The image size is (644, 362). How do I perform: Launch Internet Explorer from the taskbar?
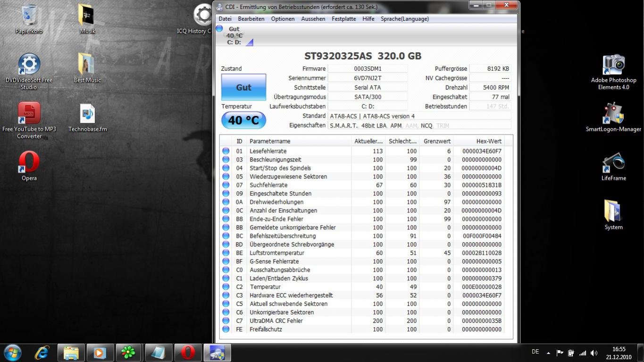click(x=42, y=352)
